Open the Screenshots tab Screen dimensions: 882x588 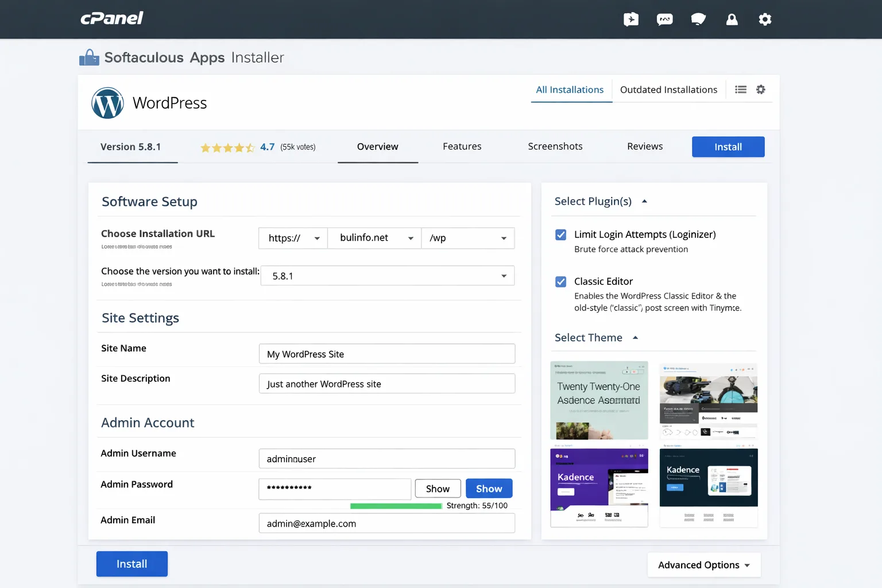pos(555,147)
